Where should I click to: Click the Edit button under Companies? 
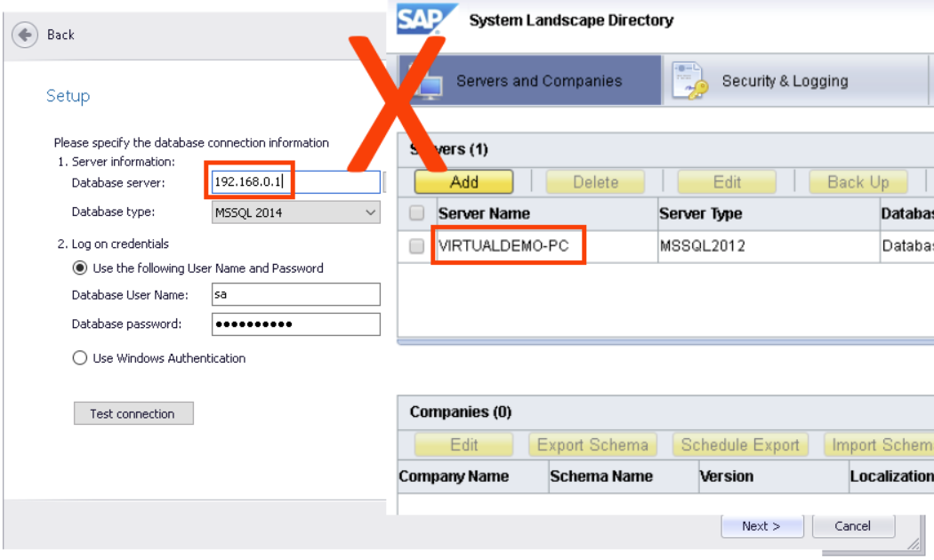pos(464,445)
